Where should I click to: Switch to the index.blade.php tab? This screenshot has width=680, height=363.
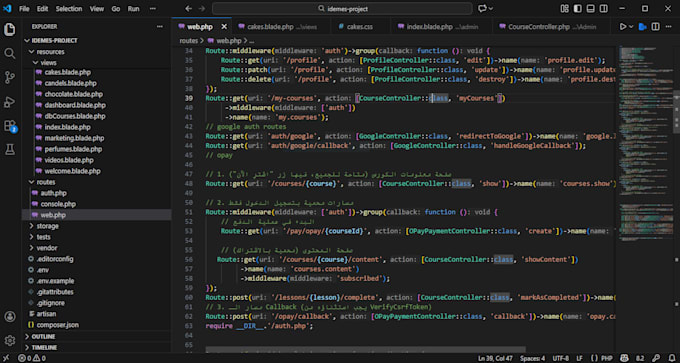tap(441, 27)
